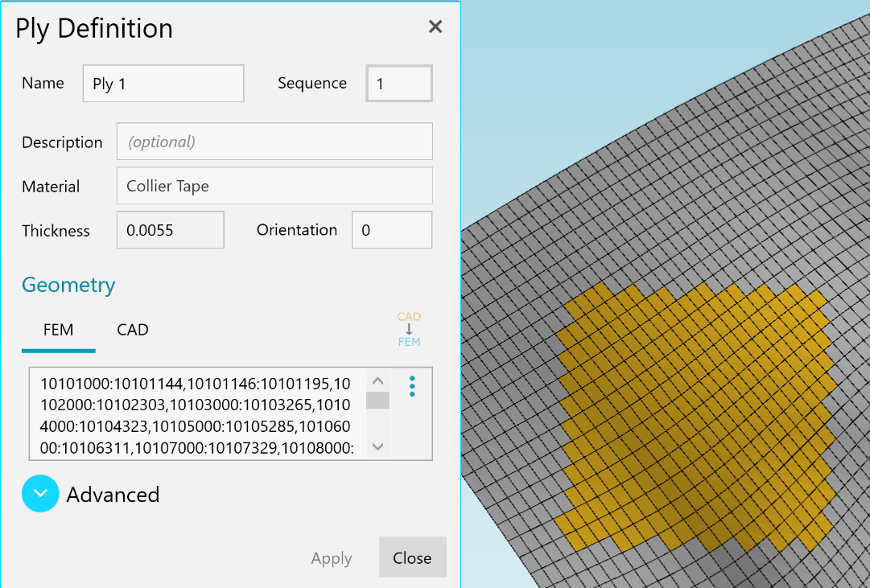Viewport: 870px width, 588px height.
Task: Focus the Name field containing Ply 1
Action: pos(163,83)
